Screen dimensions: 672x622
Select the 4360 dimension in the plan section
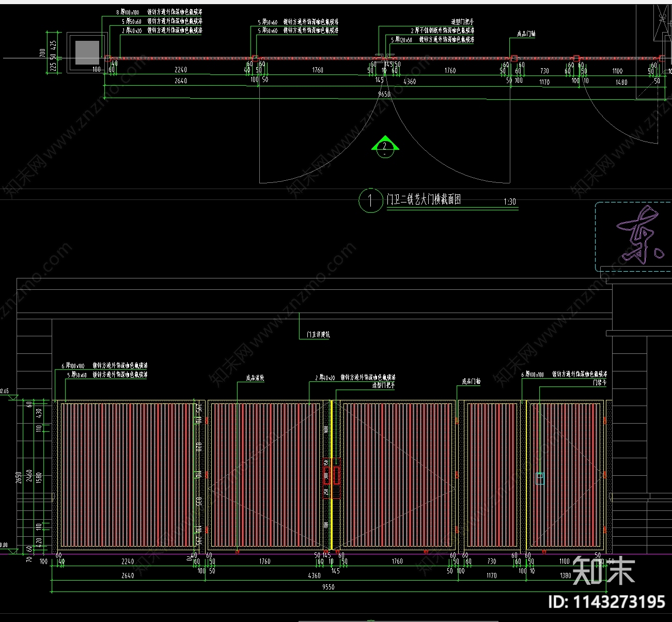pyautogui.click(x=410, y=82)
